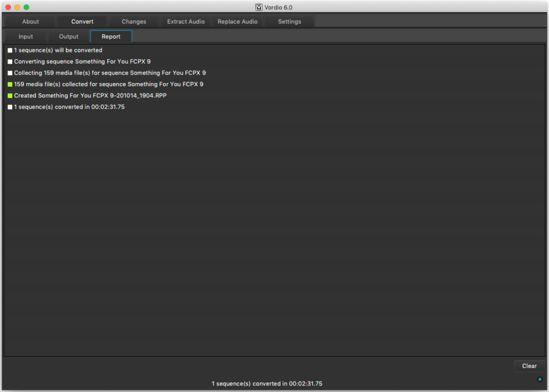Viewport: 549px width, 392px height.
Task: Click white marker beside 'Converting sequence Something For You'
Action: pos(10,62)
